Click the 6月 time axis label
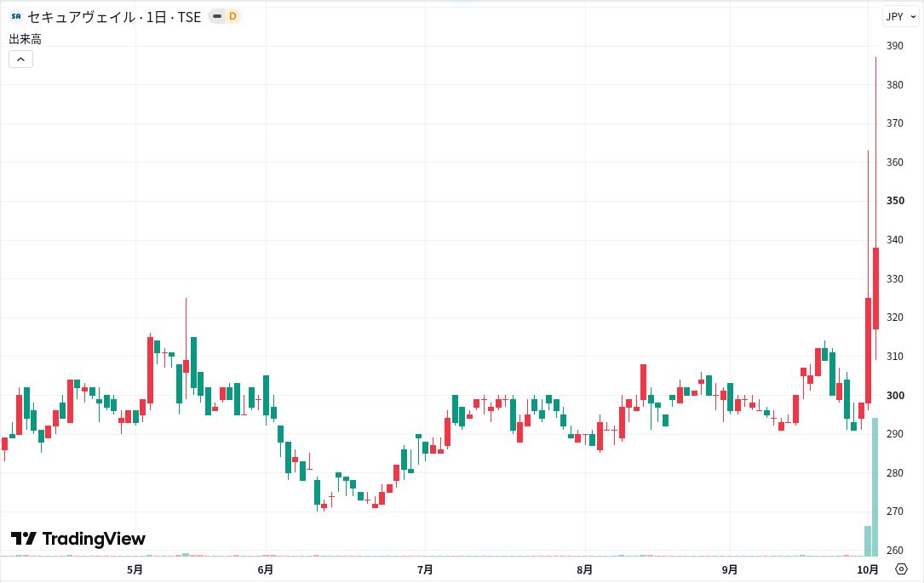This screenshot has width=924, height=583. coord(266,569)
